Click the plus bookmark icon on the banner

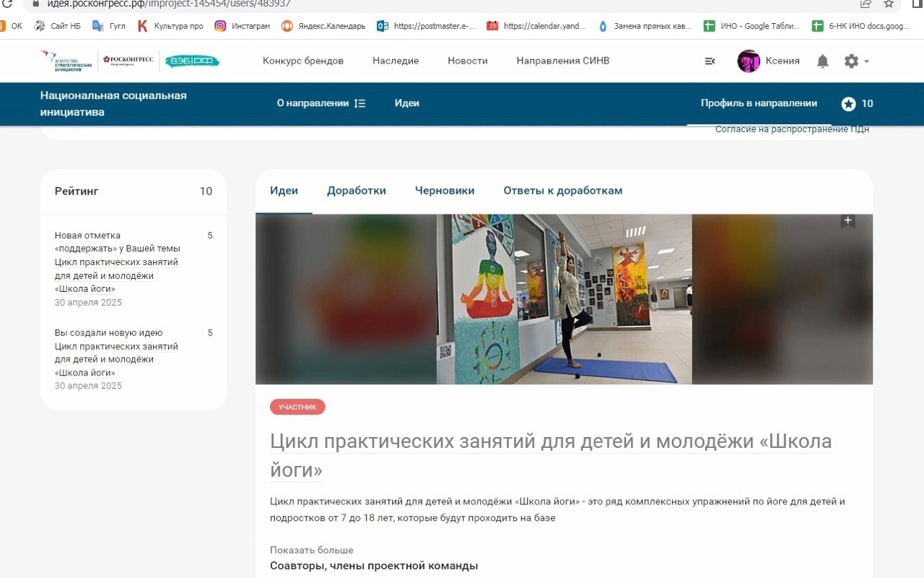[847, 221]
